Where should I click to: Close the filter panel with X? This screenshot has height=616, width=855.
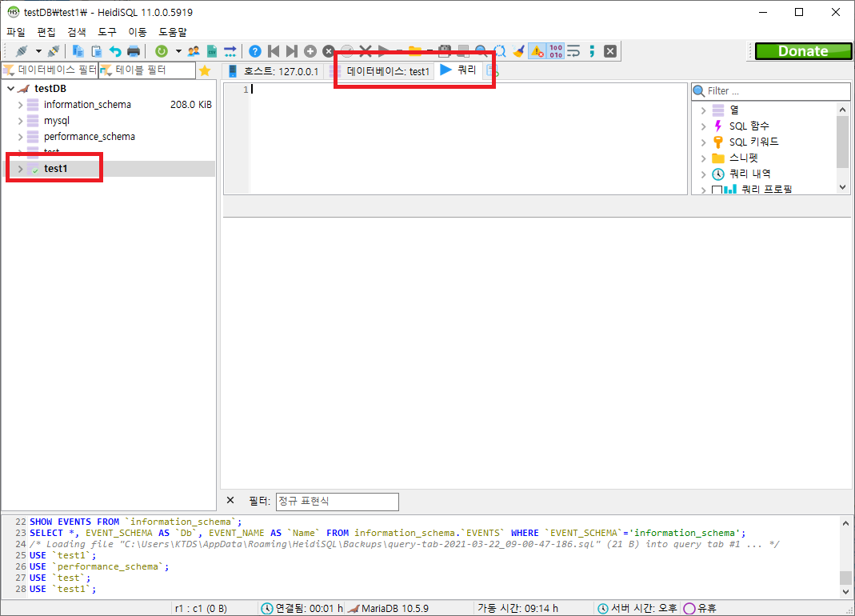pyautogui.click(x=230, y=500)
